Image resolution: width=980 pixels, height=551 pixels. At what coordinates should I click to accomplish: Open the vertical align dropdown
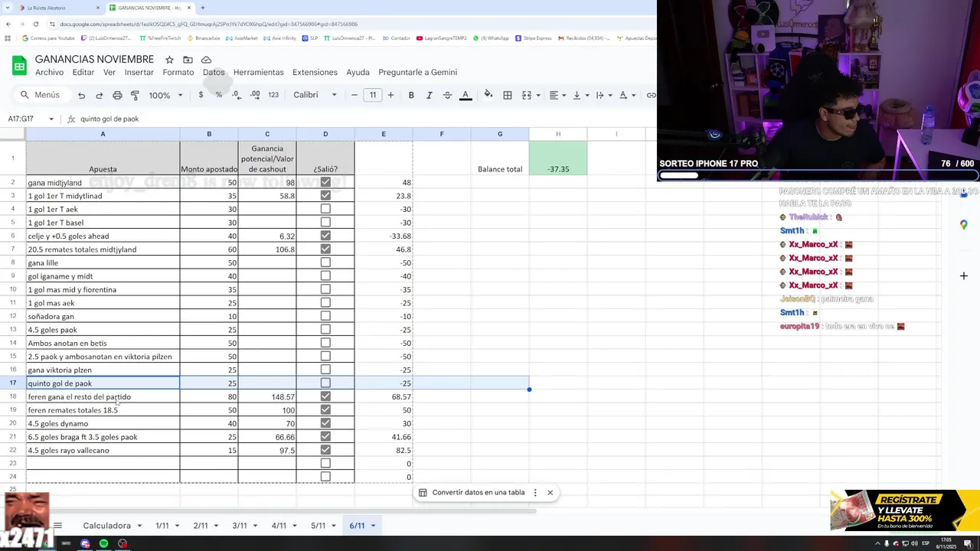pyautogui.click(x=580, y=95)
